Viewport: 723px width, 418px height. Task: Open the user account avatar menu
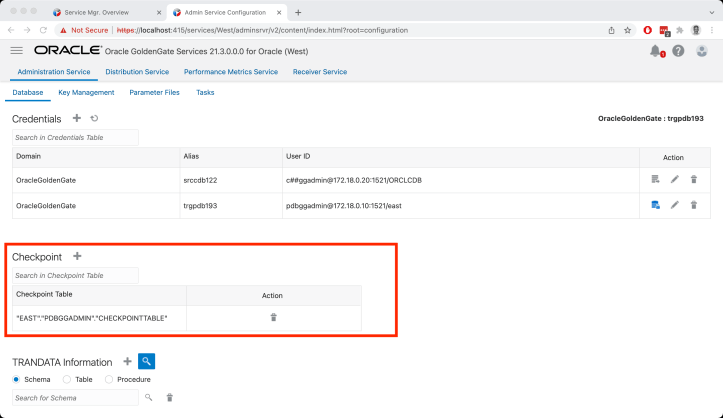tap(702, 51)
